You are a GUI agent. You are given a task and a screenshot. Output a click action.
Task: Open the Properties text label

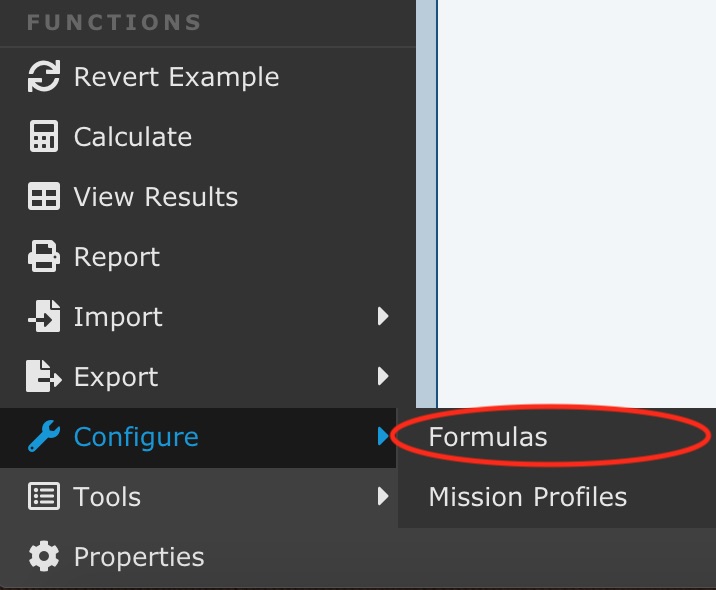pyautogui.click(x=139, y=557)
